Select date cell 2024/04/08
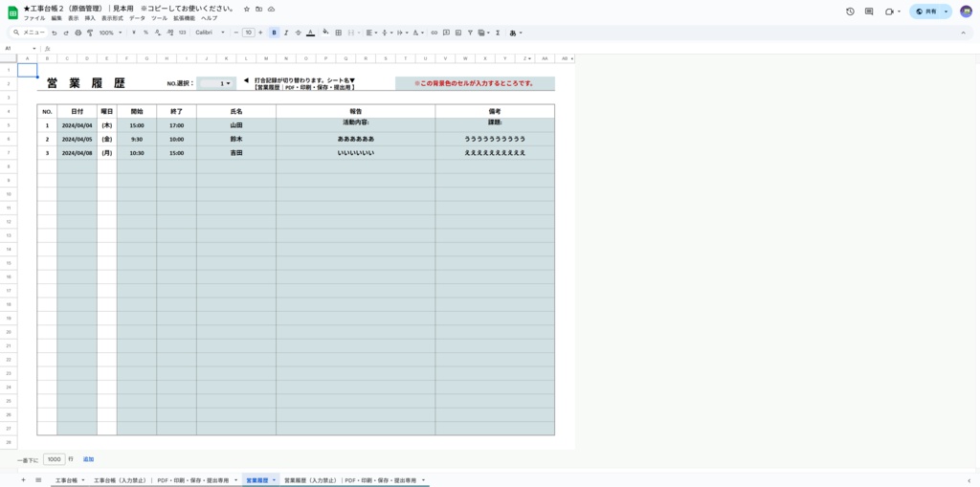This screenshot has width=980, height=487. tap(77, 152)
